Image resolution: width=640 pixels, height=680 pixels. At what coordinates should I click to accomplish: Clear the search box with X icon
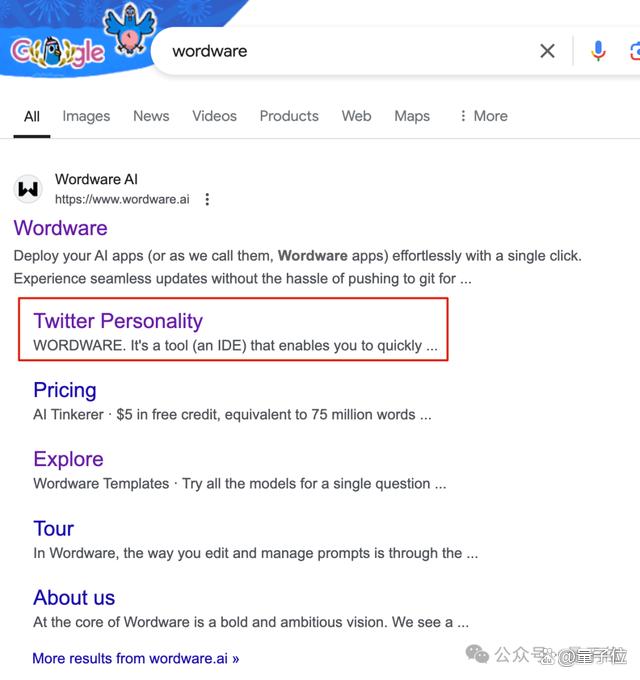point(547,51)
